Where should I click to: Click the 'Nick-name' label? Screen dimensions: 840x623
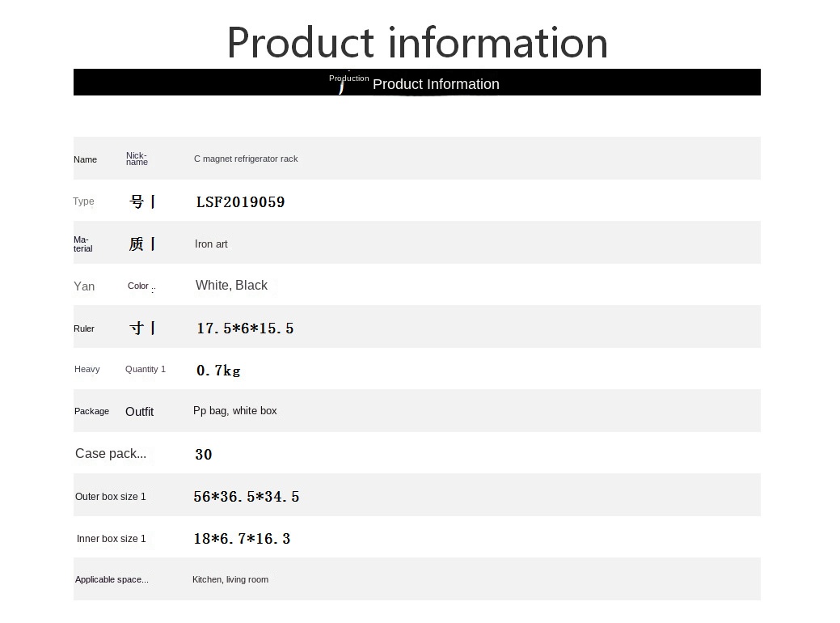(137, 159)
